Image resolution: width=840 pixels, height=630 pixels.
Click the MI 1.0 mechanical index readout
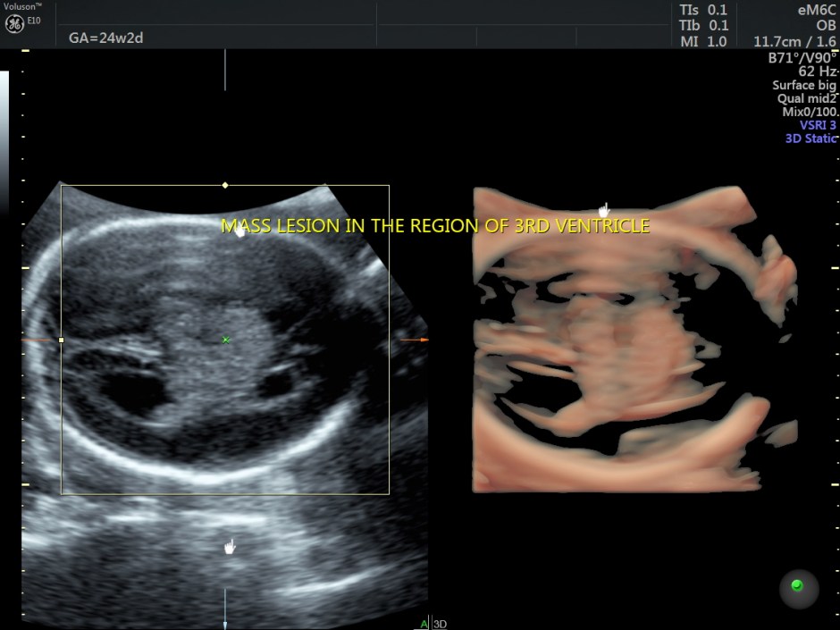[702, 39]
